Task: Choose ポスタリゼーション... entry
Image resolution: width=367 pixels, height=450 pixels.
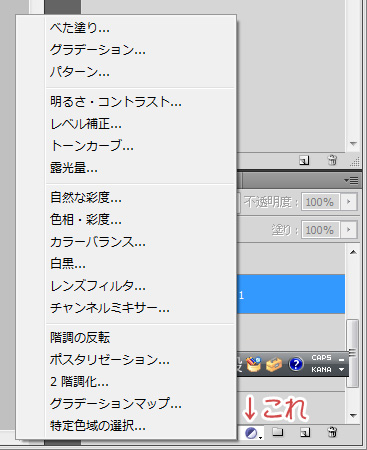Action: [x=141, y=360]
